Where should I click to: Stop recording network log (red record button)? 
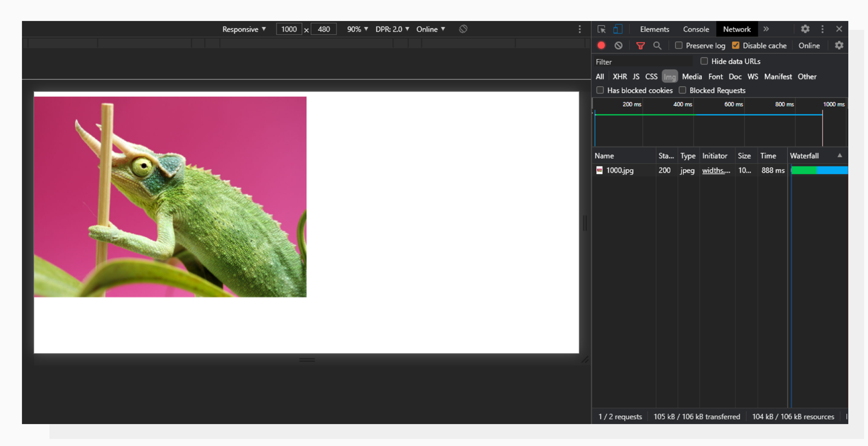point(601,45)
